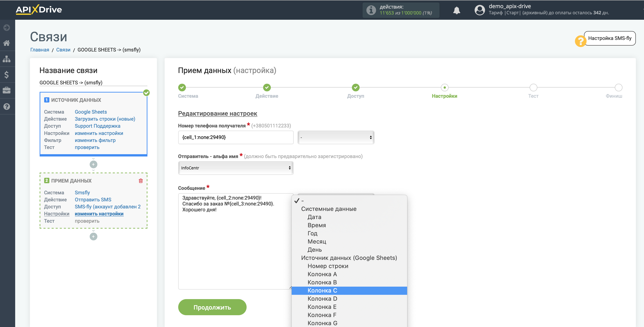Viewport: 644px width, 327px height.
Task: Click the Продолжить button
Action: pyautogui.click(x=212, y=307)
